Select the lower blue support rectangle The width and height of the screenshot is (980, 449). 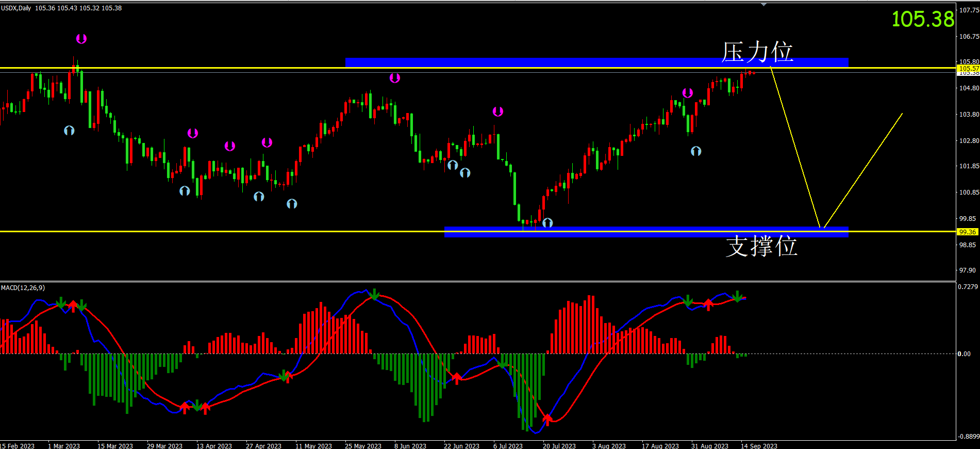(646, 232)
